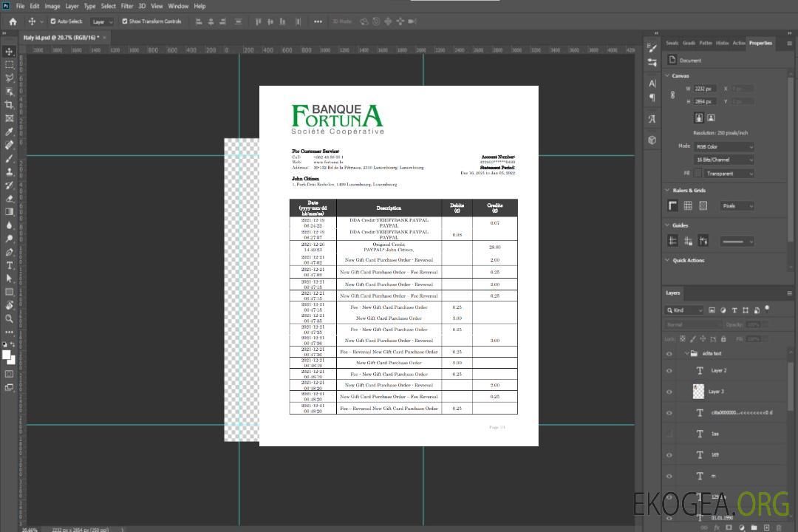Image resolution: width=798 pixels, height=532 pixels.
Task: Open the Image menu
Action: point(52,6)
